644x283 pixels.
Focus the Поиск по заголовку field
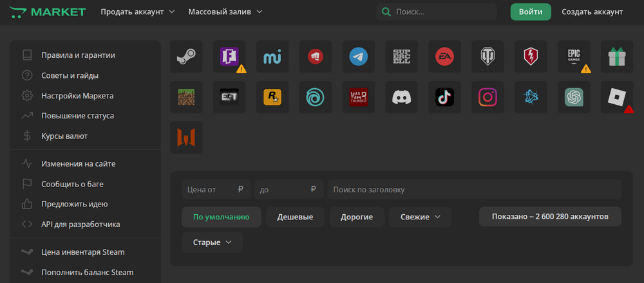click(x=475, y=190)
